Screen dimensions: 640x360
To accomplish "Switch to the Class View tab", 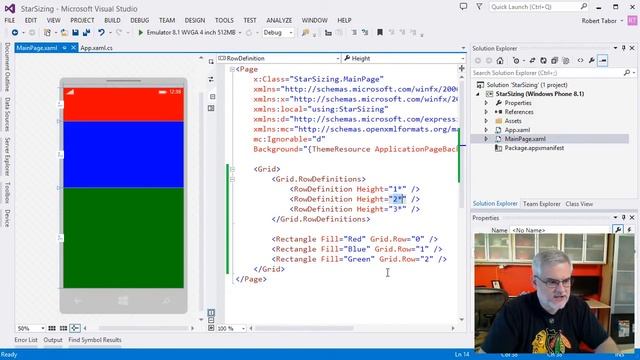I will [x=579, y=204].
